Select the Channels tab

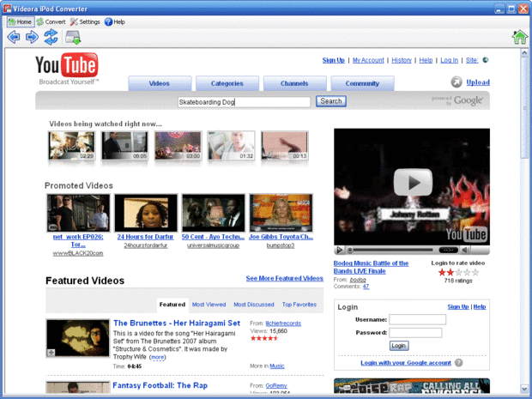(x=294, y=83)
